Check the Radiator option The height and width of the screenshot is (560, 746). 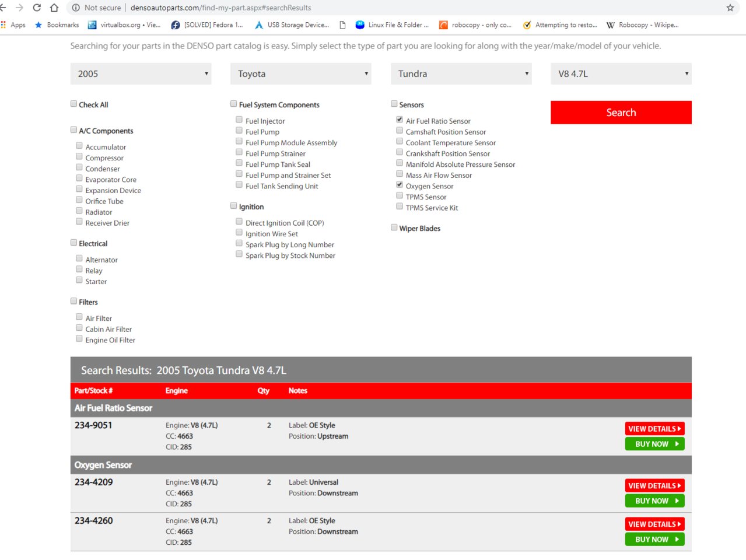[79, 211]
